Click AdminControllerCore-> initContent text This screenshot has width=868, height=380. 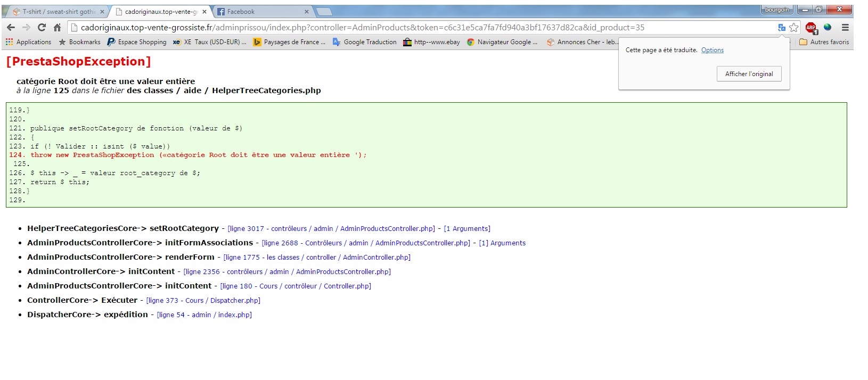click(x=101, y=271)
